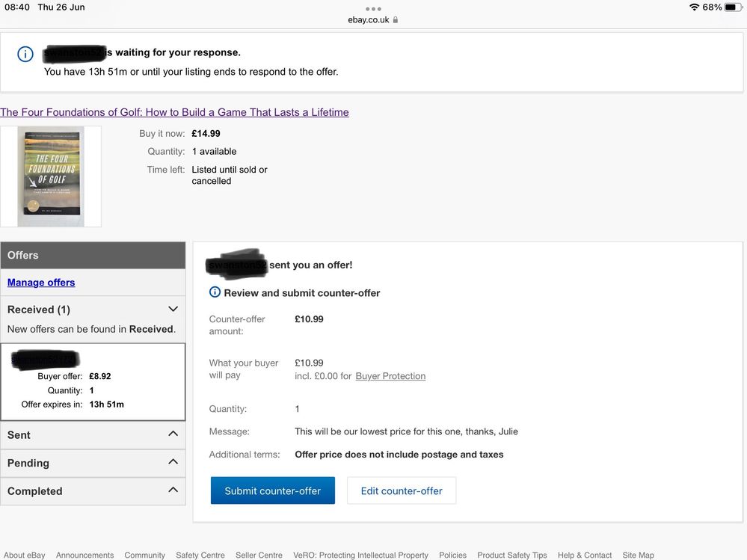
Task: Open the Manage offers link
Action: [x=41, y=283]
